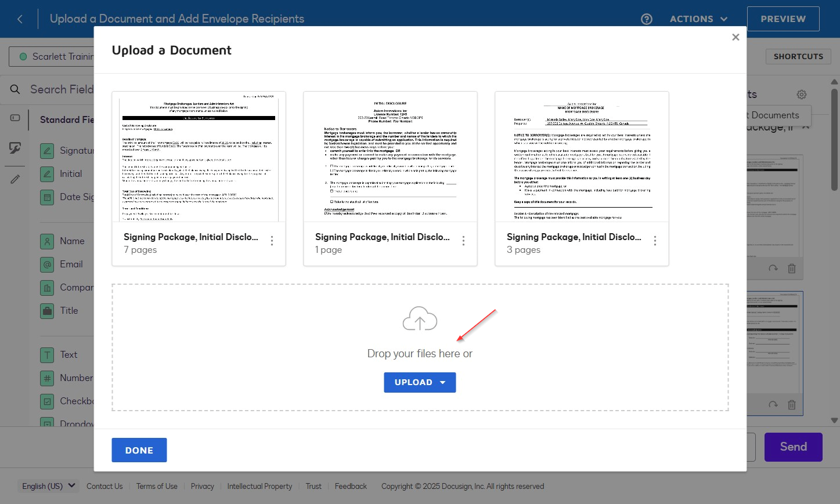Open options menu for the 3 pages document
The width and height of the screenshot is (840, 504).
pyautogui.click(x=655, y=241)
